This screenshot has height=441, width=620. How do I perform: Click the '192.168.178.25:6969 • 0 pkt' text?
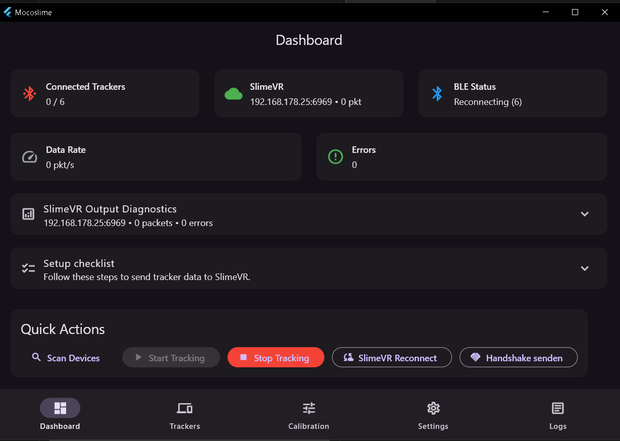tap(305, 102)
